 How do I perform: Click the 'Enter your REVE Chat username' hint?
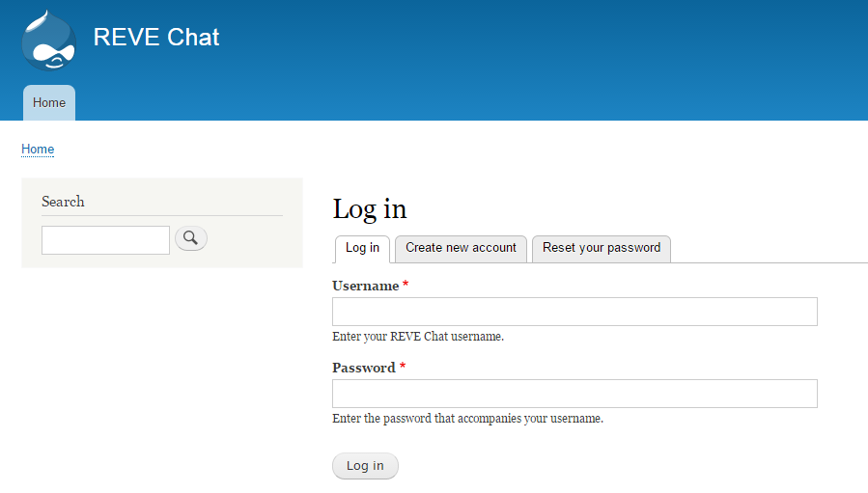(418, 337)
